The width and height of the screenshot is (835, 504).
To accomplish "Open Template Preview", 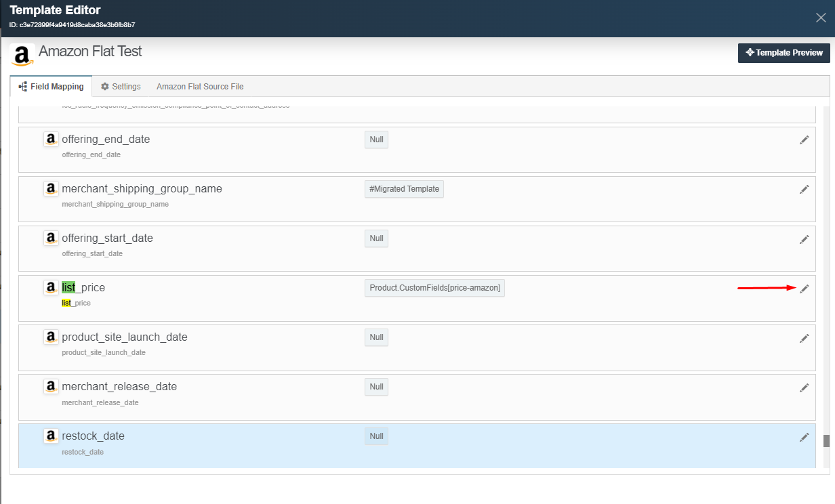I will click(784, 53).
